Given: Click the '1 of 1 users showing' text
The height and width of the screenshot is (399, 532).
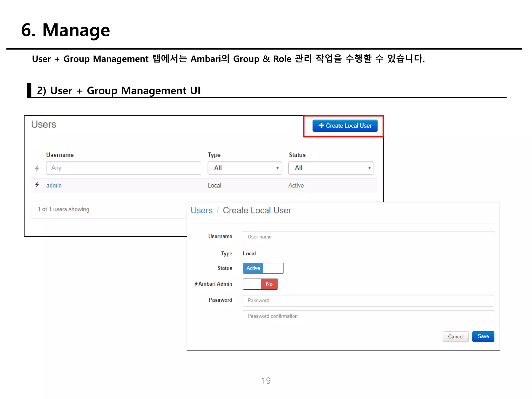Looking at the screenshot, I should coord(63,209).
